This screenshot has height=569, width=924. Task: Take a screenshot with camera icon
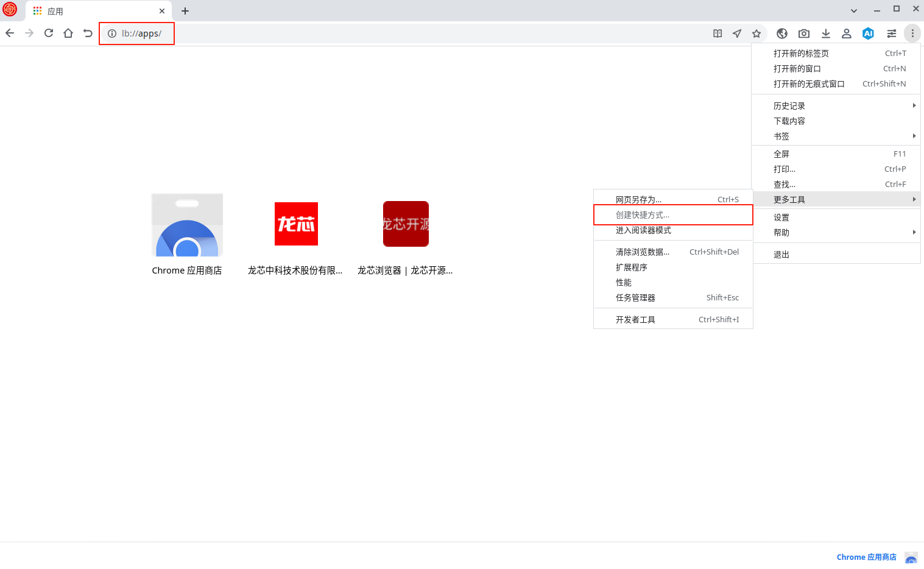[804, 34]
